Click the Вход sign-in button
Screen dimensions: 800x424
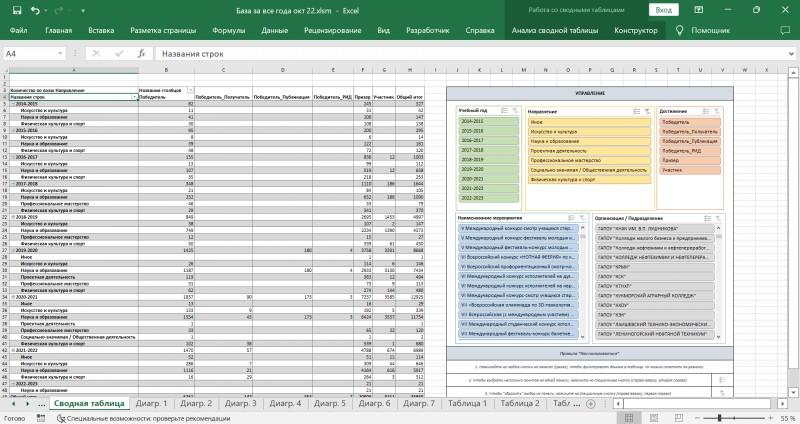pos(661,10)
